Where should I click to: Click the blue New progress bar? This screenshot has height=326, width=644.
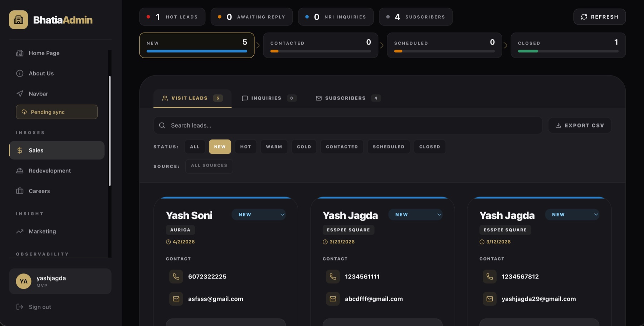pyautogui.click(x=197, y=51)
